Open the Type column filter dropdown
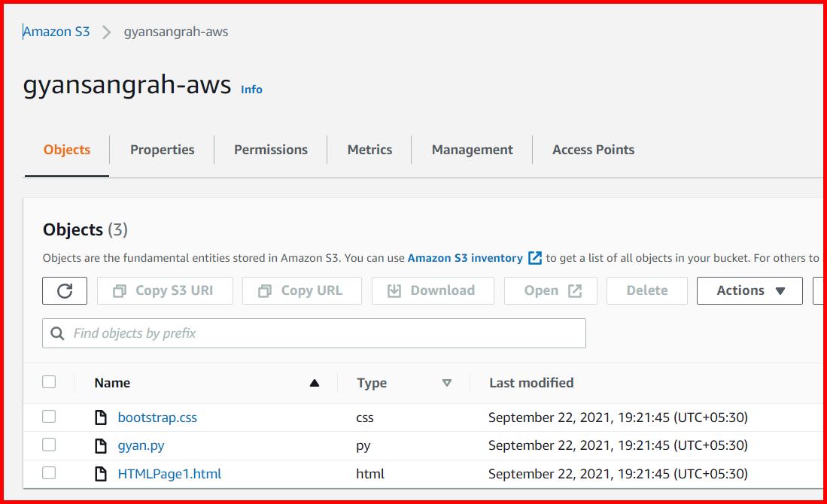The height and width of the screenshot is (504, 827). (447, 383)
